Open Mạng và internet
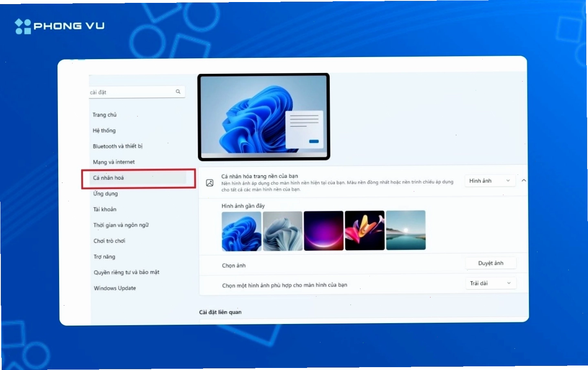 [114, 162]
